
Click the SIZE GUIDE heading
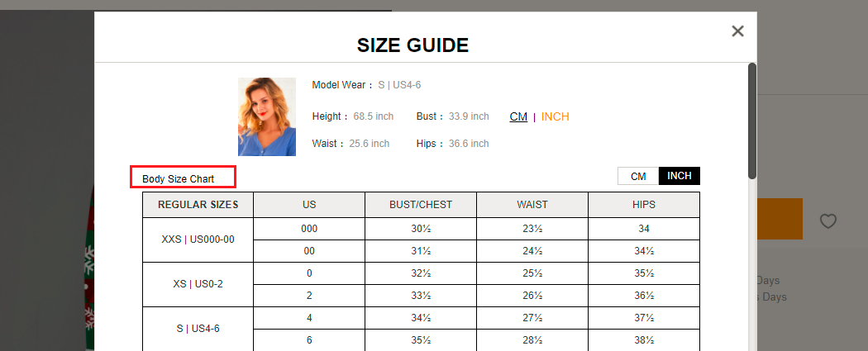pyautogui.click(x=413, y=45)
